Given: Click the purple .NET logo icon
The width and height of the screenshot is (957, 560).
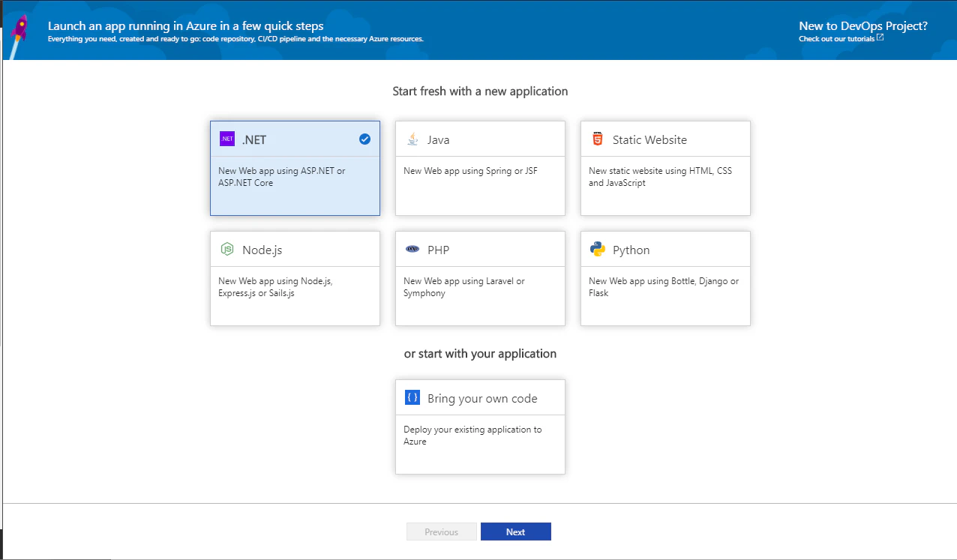Looking at the screenshot, I should pyautogui.click(x=226, y=139).
